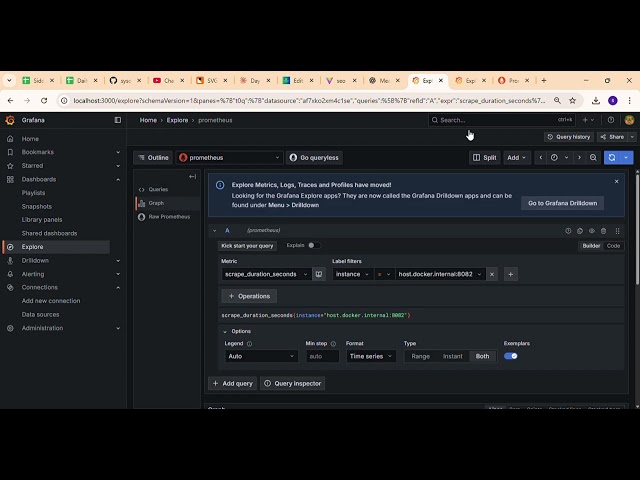The height and width of the screenshot is (480, 640).
Task: Open the refresh interval dropdown arrow
Action: point(626,158)
